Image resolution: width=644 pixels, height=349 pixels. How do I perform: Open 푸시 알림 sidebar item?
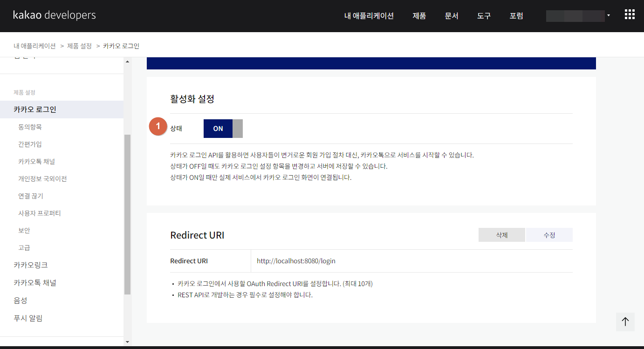(x=28, y=318)
